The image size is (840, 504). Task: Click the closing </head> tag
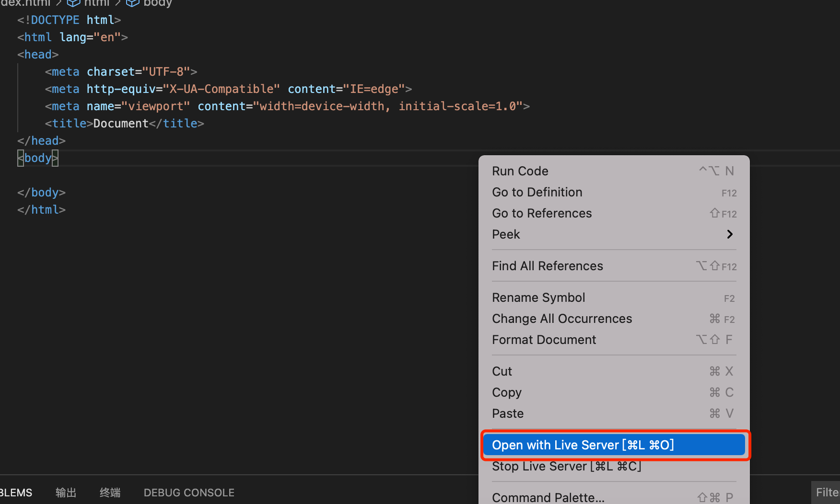[41, 141]
